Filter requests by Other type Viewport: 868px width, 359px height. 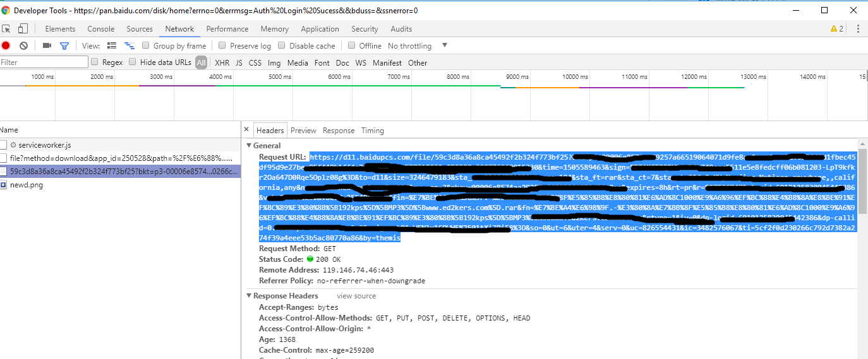[x=418, y=62]
